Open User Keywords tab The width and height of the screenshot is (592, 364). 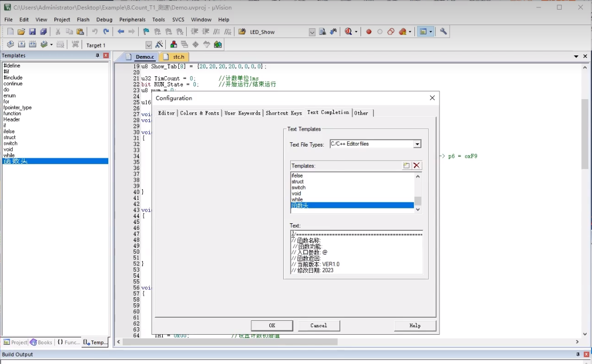242,113
